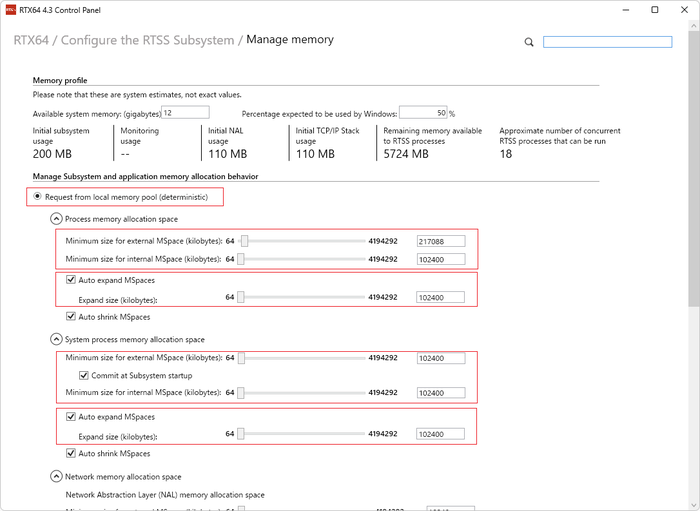Adjust process internal MSpace minimum slider
Screen dimensions: 700x511
point(241,259)
